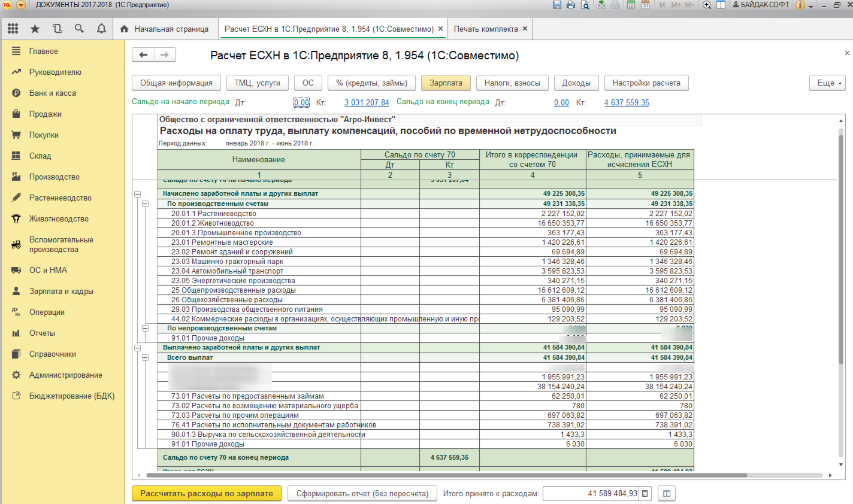The width and height of the screenshot is (853, 504).
Task: Open the Вспомогательные производства section
Action: tap(61, 244)
